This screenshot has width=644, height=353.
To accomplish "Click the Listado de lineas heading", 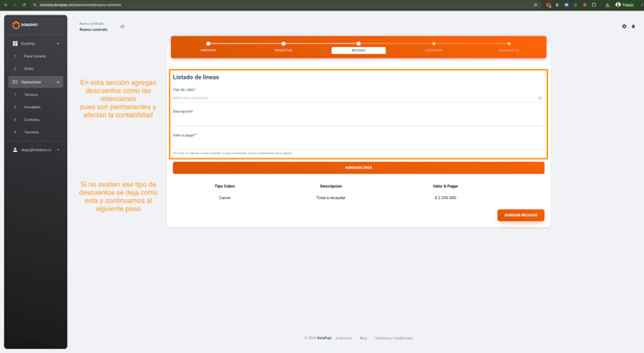I will 195,77.
